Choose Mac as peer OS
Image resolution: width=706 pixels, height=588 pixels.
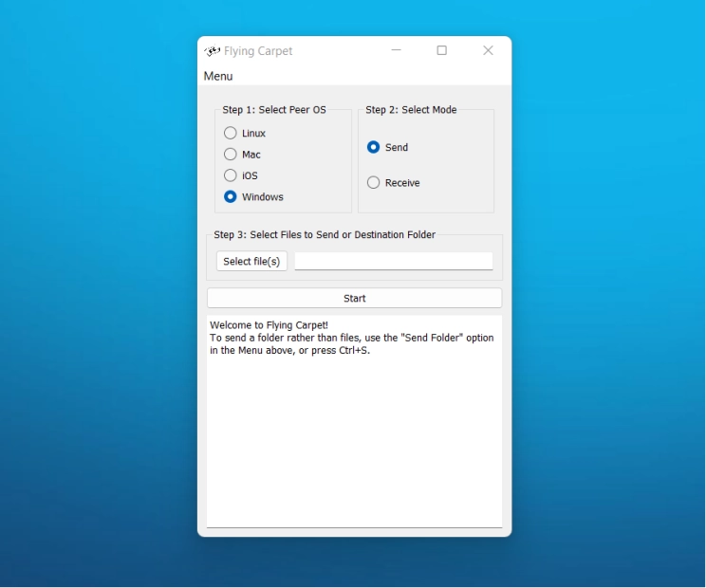242,155
